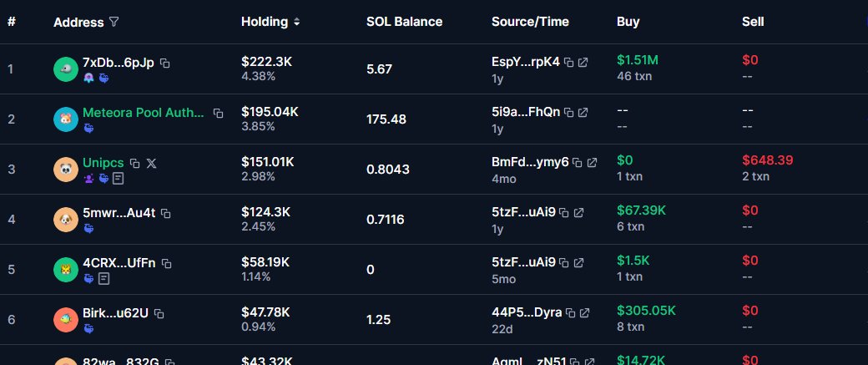Copy the Unipcs address
Screen dimensions: 868x365
[134, 164]
